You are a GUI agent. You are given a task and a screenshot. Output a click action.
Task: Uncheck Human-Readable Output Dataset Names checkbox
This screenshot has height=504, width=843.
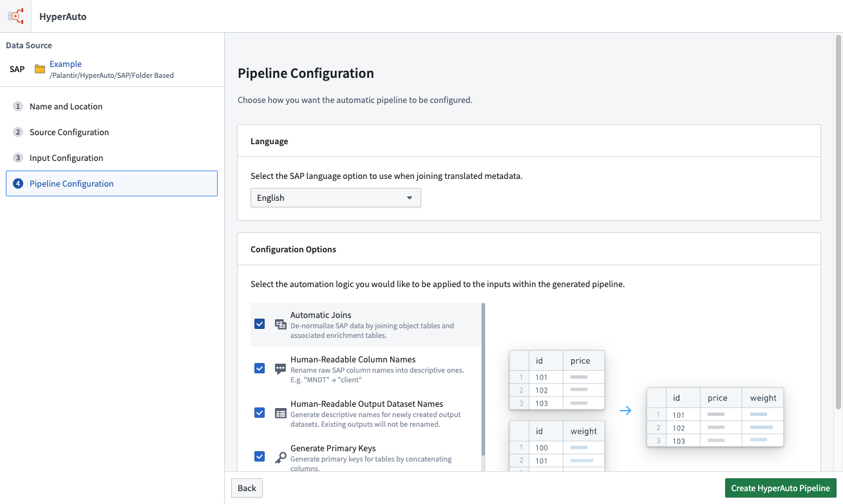pyautogui.click(x=260, y=413)
